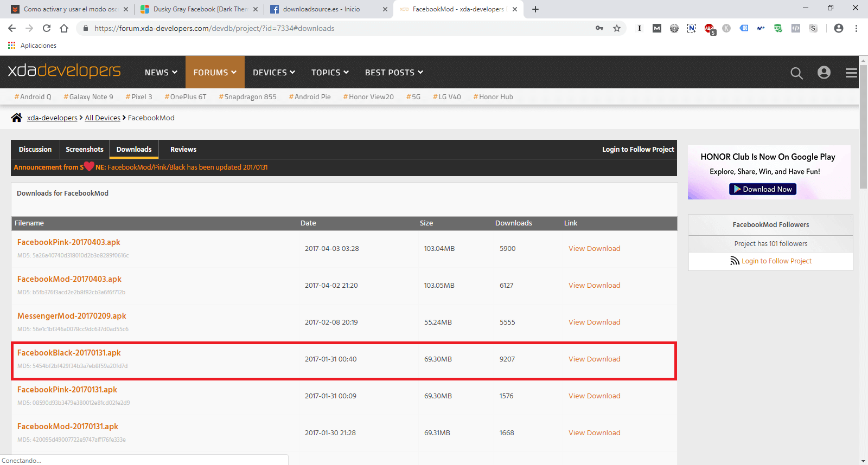Viewport: 868px width, 465px height.
Task: Click View Download for FacebookBlack-20170131.apk
Action: click(x=595, y=359)
